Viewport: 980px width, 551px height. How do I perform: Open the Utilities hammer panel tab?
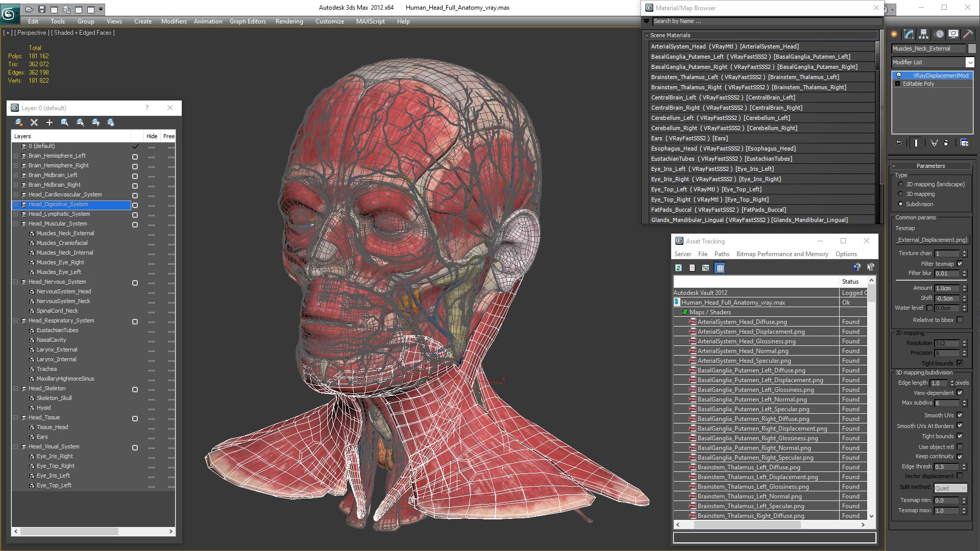pyautogui.click(x=968, y=34)
